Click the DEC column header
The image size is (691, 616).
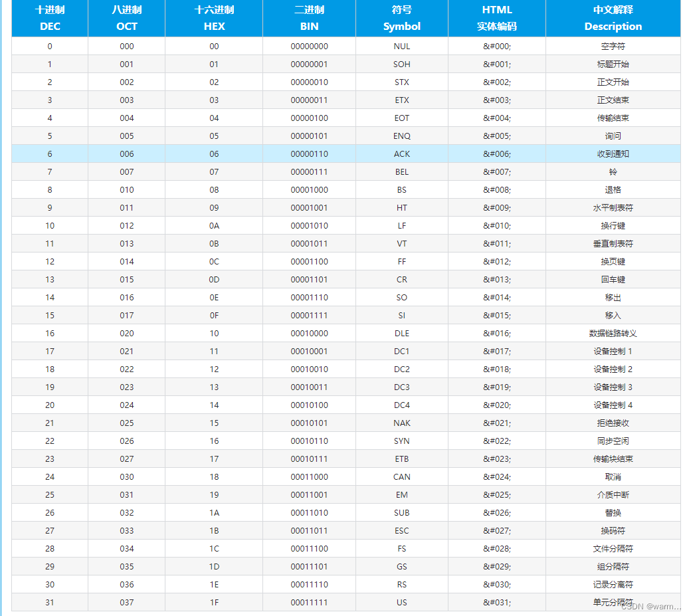click(x=50, y=18)
